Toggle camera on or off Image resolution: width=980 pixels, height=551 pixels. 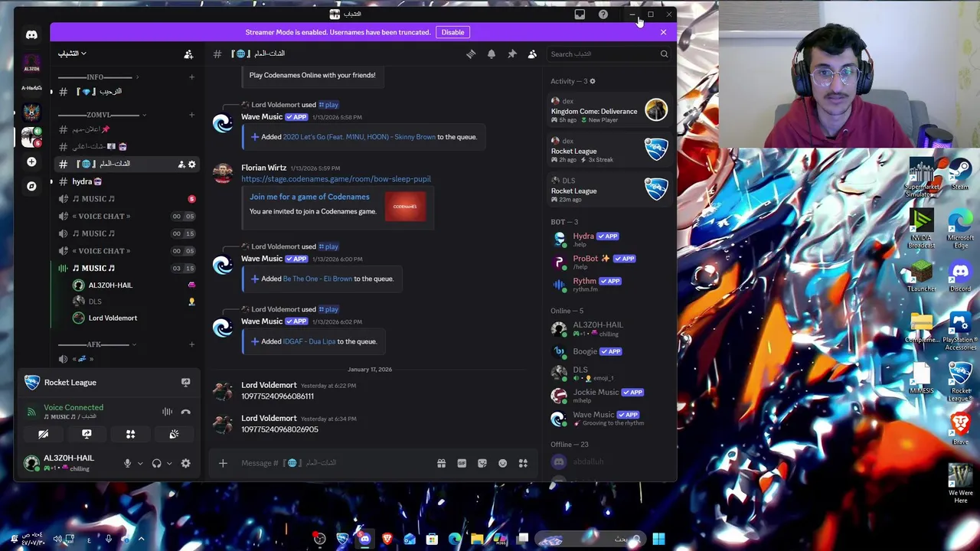pos(43,434)
